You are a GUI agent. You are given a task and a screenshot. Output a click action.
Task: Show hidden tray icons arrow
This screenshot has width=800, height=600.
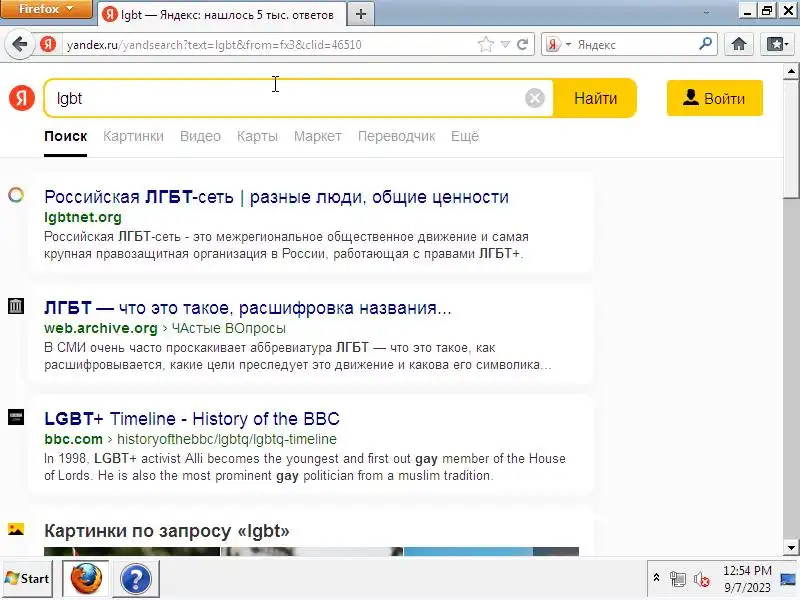click(657, 579)
